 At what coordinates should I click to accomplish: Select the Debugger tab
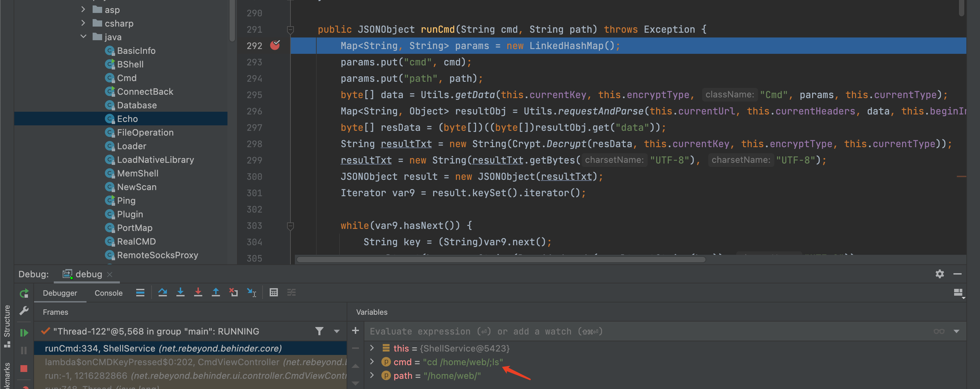[x=60, y=293]
